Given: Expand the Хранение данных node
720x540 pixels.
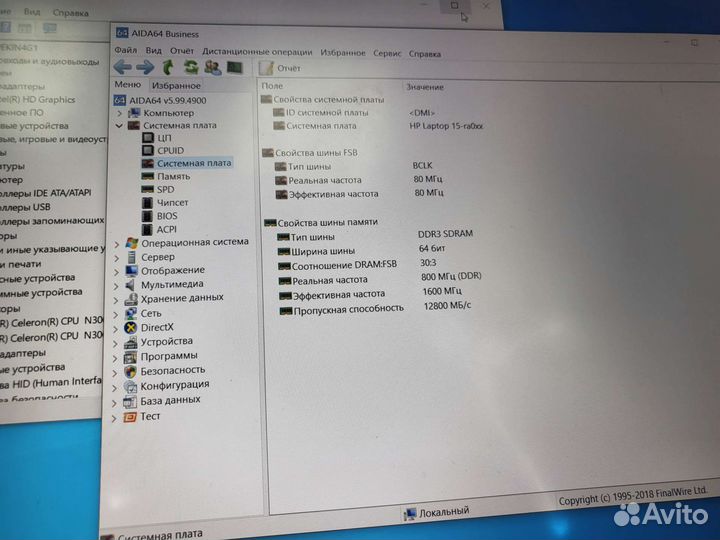Looking at the screenshot, I should (116, 300).
